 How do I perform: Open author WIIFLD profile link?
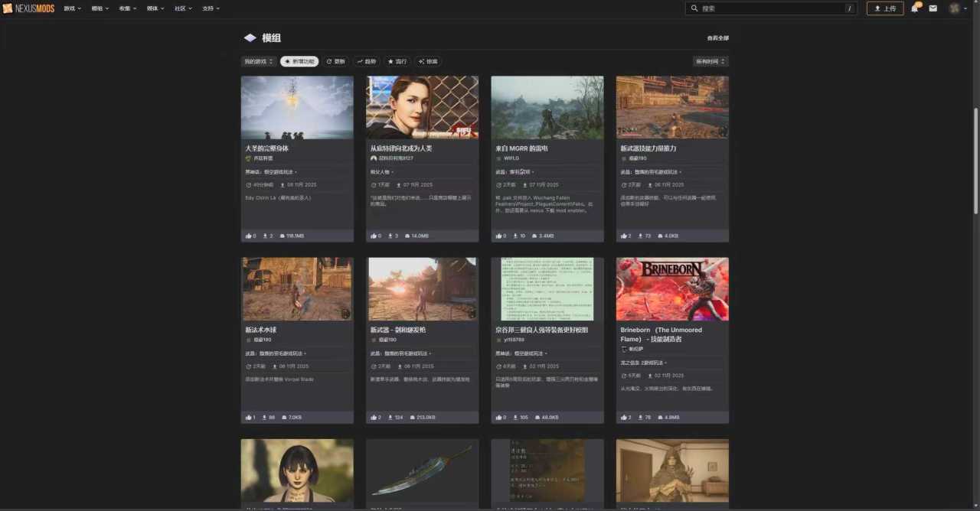(511, 158)
